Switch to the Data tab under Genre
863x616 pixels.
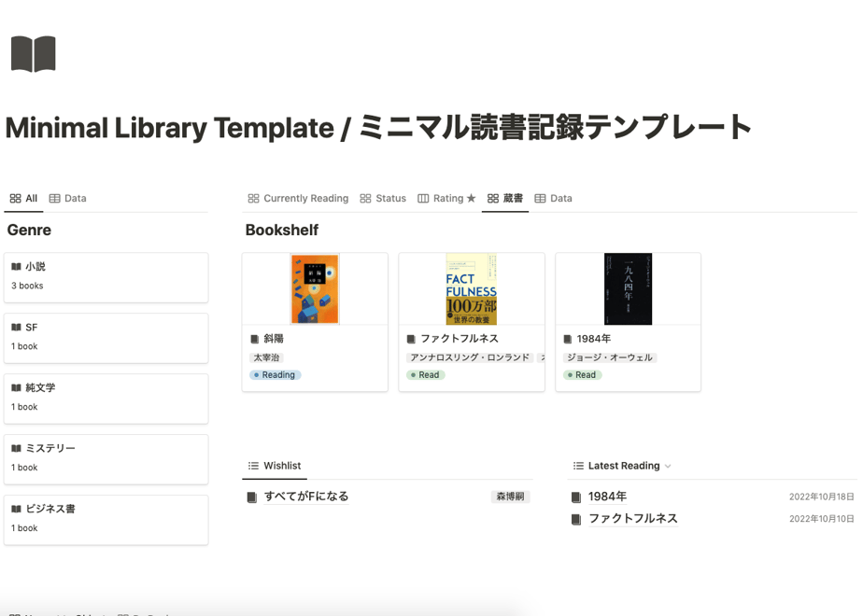click(67, 199)
